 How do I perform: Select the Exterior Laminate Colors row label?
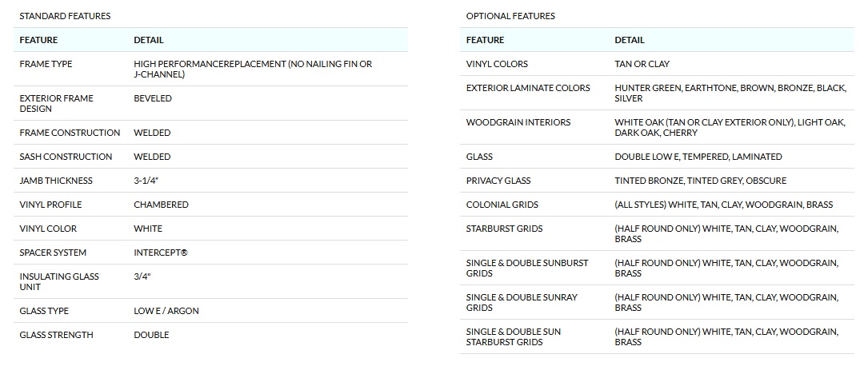pyautogui.click(x=528, y=88)
